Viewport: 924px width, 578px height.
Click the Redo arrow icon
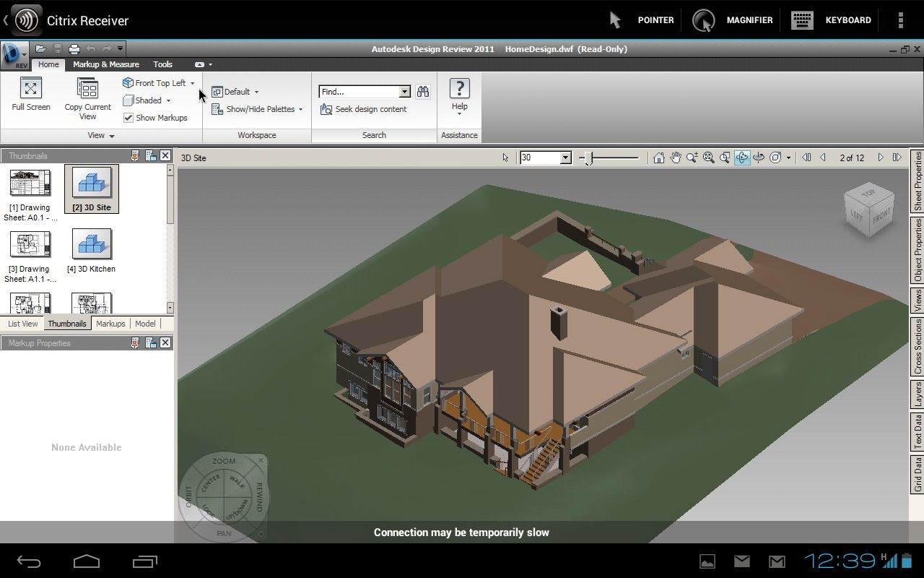[107, 49]
